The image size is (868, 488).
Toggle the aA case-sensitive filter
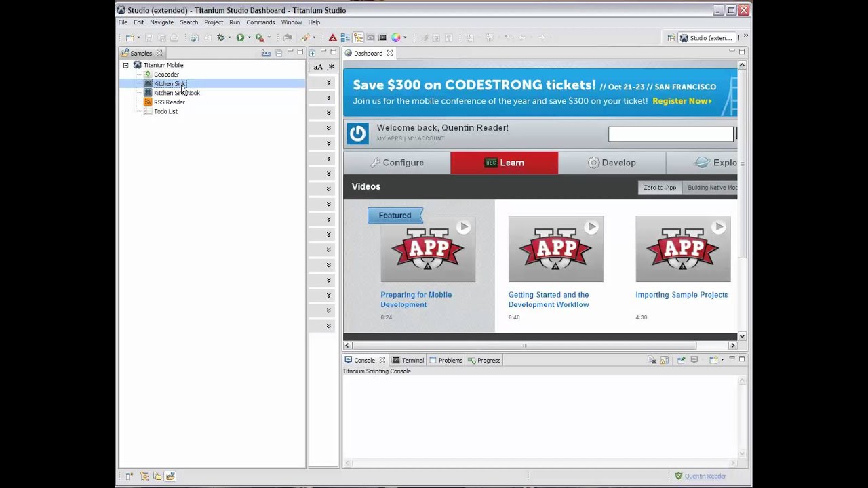click(x=318, y=67)
